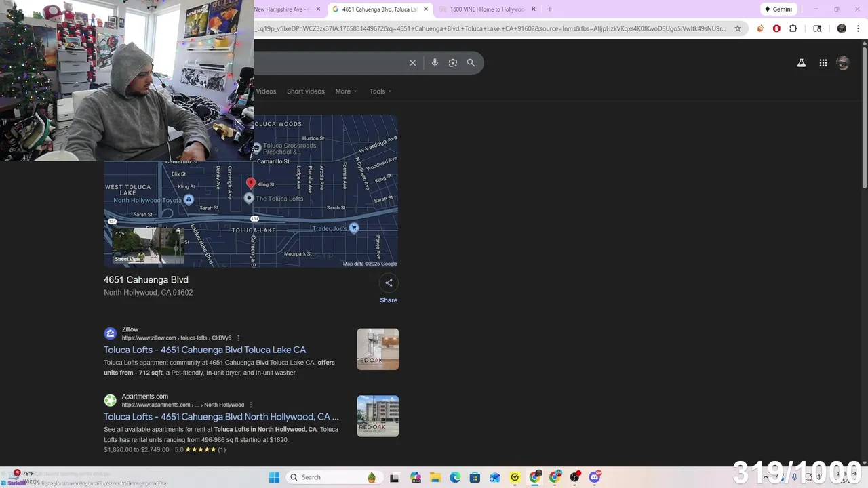868x488 pixels.
Task: Open Zillow result options three dots
Action: (x=238, y=338)
